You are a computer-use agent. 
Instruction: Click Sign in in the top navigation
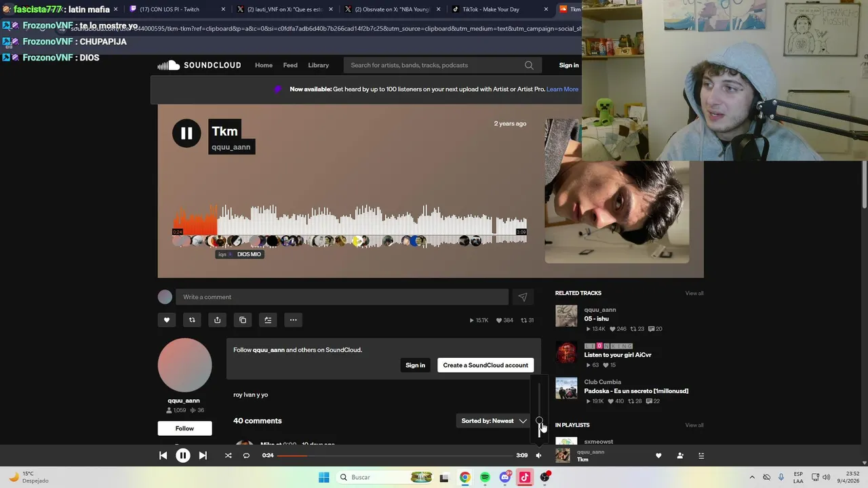[x=569, y=65]
